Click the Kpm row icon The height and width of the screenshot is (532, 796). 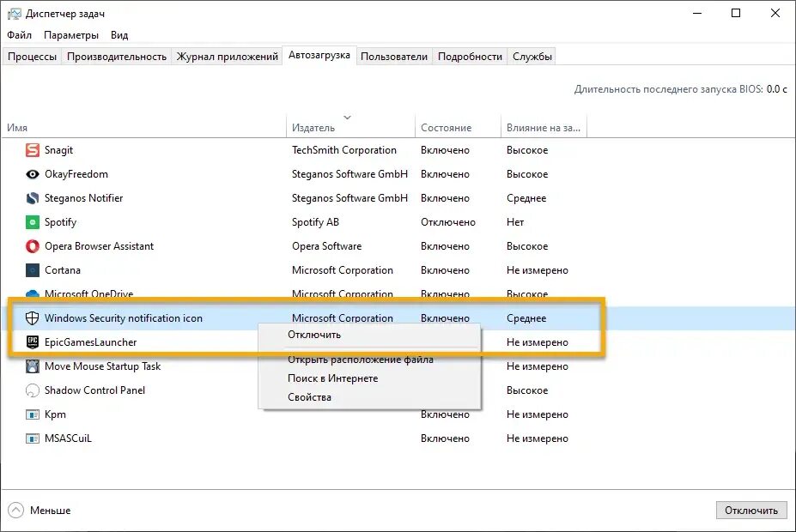tap(33, 414)
